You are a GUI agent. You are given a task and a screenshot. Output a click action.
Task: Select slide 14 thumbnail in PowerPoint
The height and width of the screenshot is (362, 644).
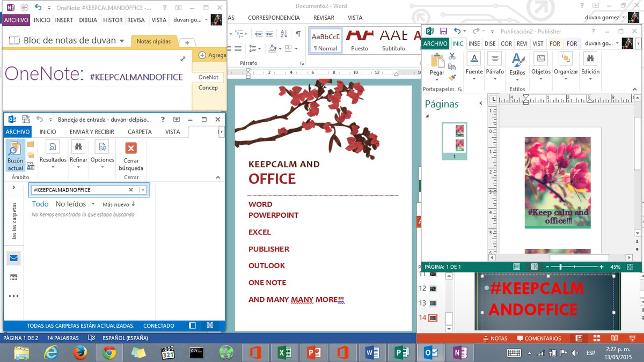coord(433,318)
